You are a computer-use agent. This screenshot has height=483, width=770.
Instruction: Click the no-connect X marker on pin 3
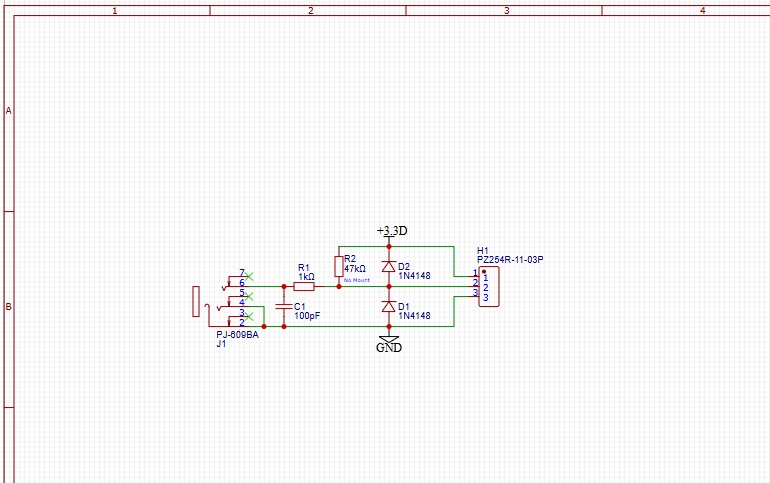[249, 317]
